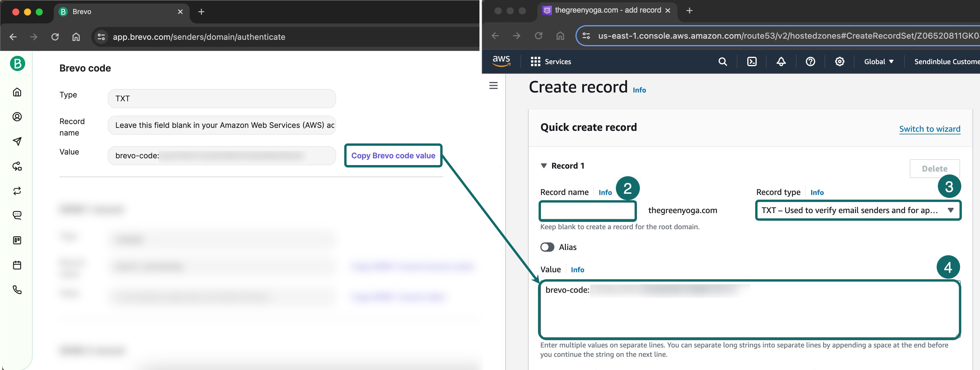Click home button in AWS browser window

tap(560, 36)
